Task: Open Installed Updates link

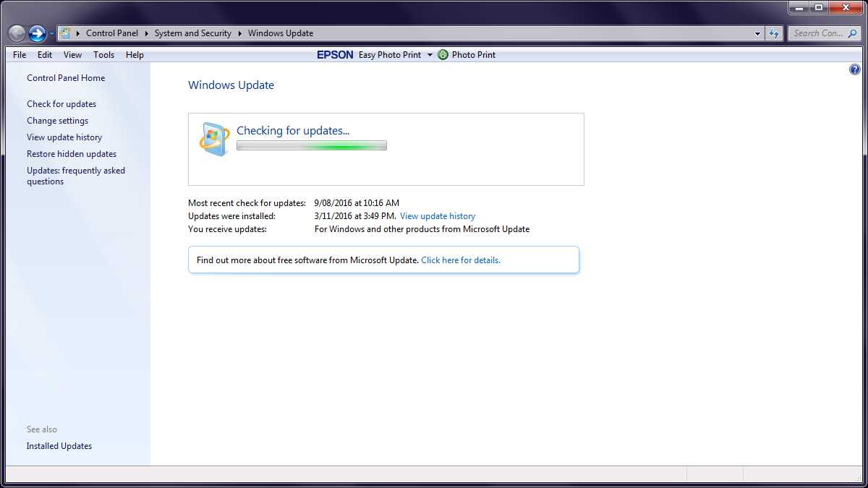Action: pyautogui.click(x=59, y=446)
